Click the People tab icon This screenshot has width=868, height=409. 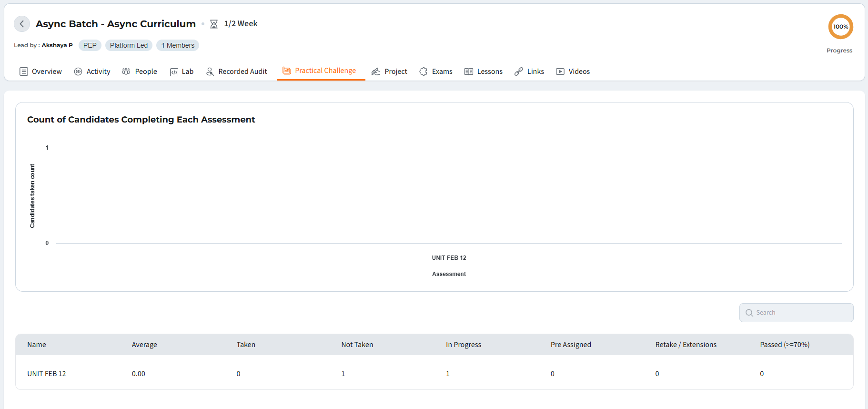(x=126, y=72)
